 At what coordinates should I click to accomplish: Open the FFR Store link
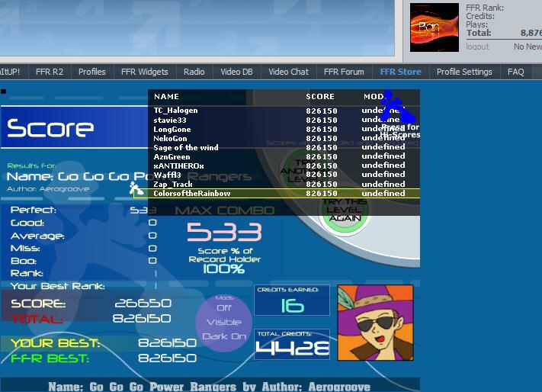(401, 72)
